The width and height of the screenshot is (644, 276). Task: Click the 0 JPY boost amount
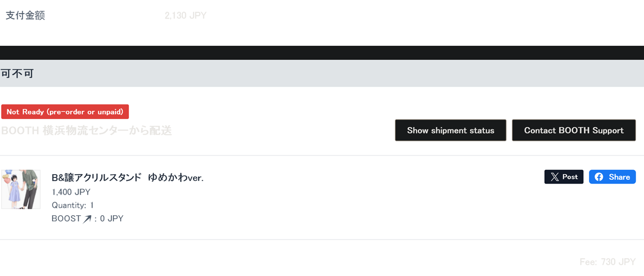112,219
